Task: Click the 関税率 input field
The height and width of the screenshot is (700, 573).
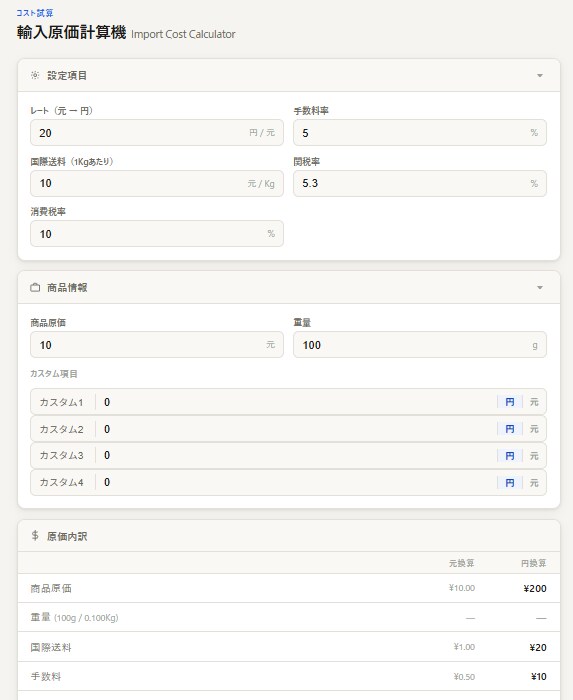Action: 419,183
